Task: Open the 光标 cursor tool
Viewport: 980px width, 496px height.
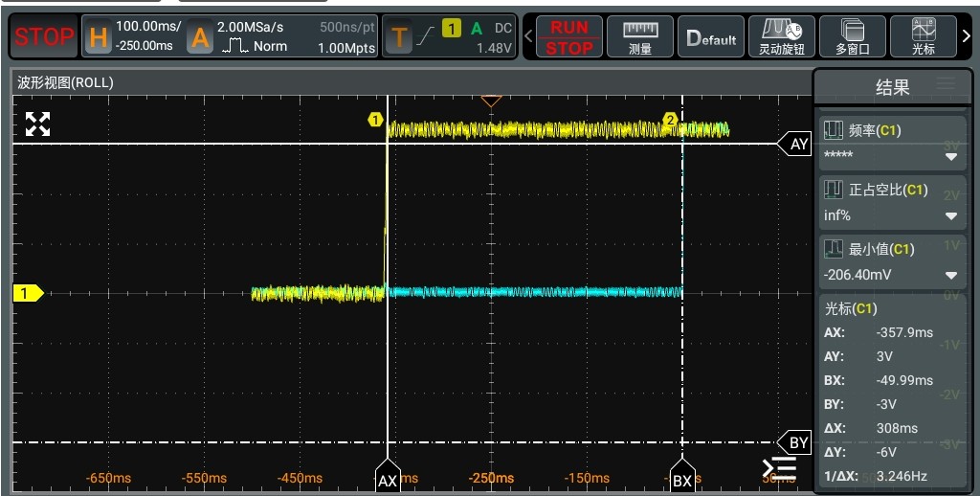Action: point(923,37)
